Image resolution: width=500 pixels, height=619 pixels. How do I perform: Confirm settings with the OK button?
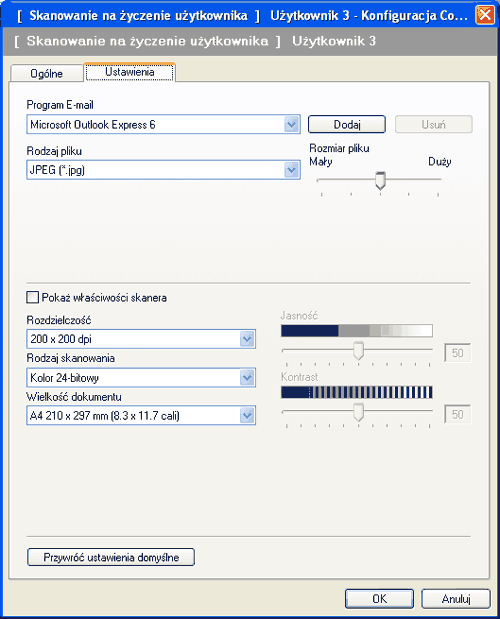coord(379,599)
